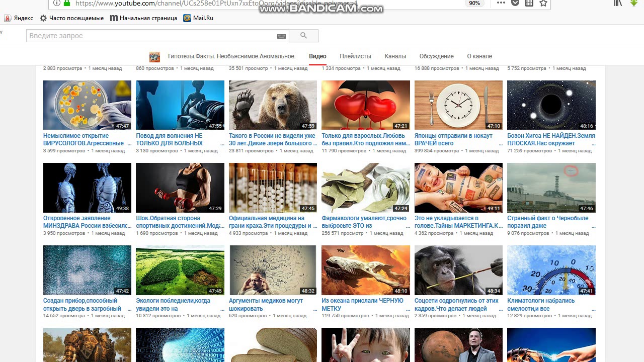644x362 pixels.
Task: Open the waving bear video thumbnail
Action: (273, 105)
